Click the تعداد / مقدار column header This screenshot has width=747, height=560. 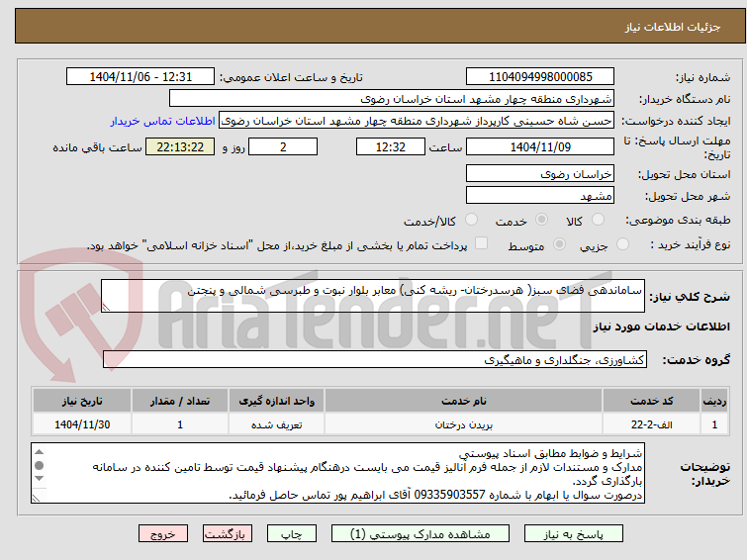tap(180, 401)
